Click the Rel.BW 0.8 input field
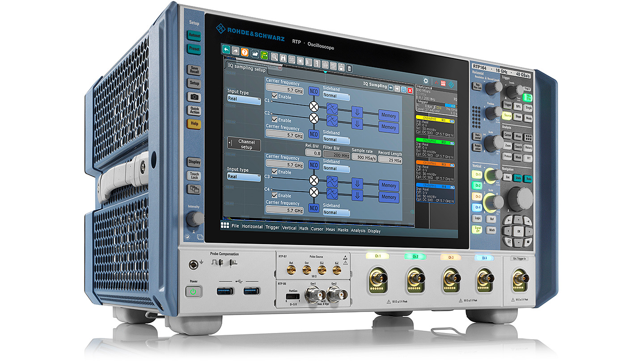 [313, 153]
